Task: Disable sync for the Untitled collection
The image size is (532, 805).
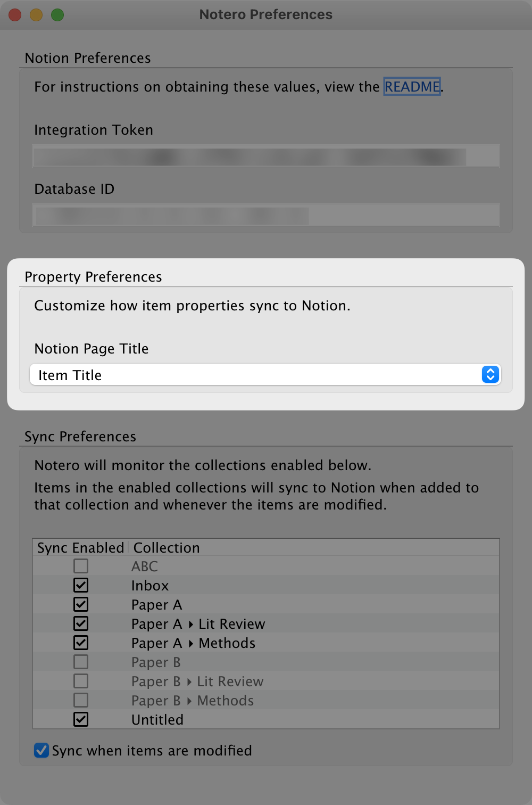Action: (80, 719)
